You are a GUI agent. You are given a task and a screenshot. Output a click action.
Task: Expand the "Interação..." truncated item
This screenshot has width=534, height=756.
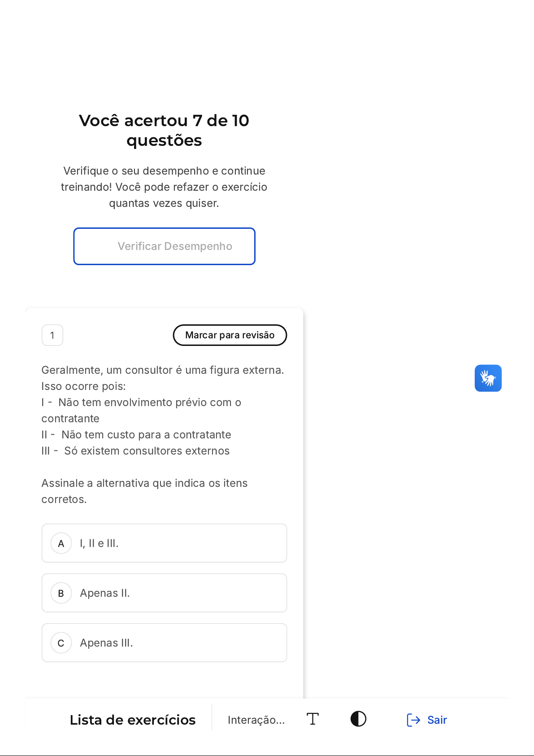point(256,720)
